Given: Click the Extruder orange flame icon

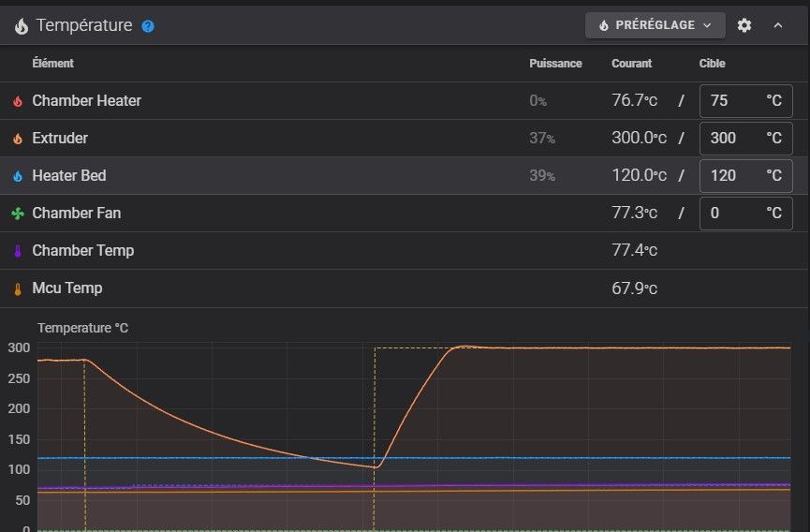Looking at the screenshot, I should (17, 139).
